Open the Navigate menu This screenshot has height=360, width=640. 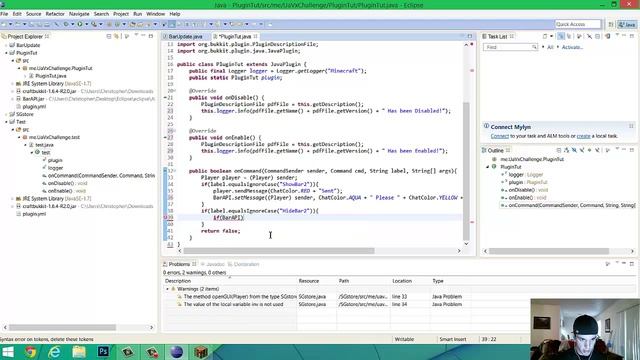click(x=79, y=14)
